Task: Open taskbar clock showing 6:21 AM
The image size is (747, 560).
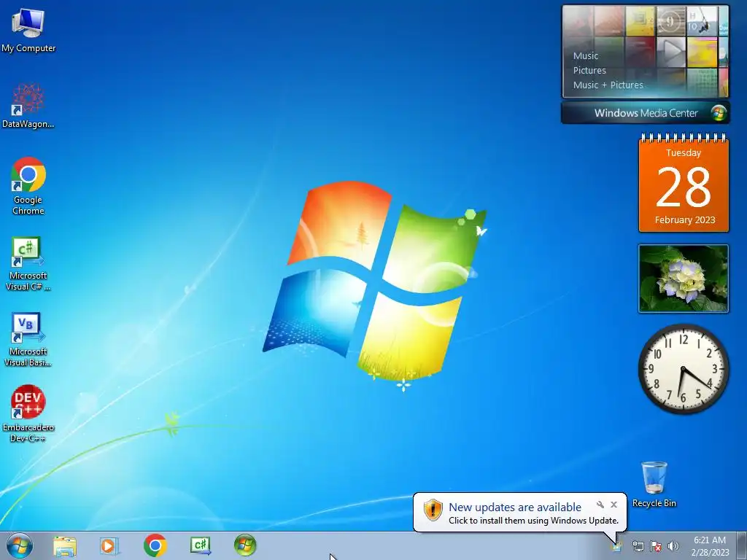Action: [710, 546]
